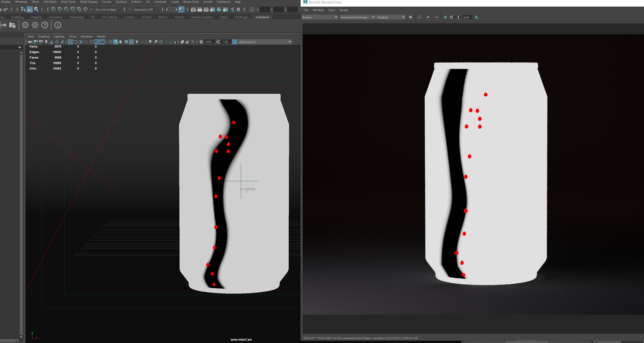Open the viewport Panels menu
The image size is (644, 343).
tap(101, 36)
